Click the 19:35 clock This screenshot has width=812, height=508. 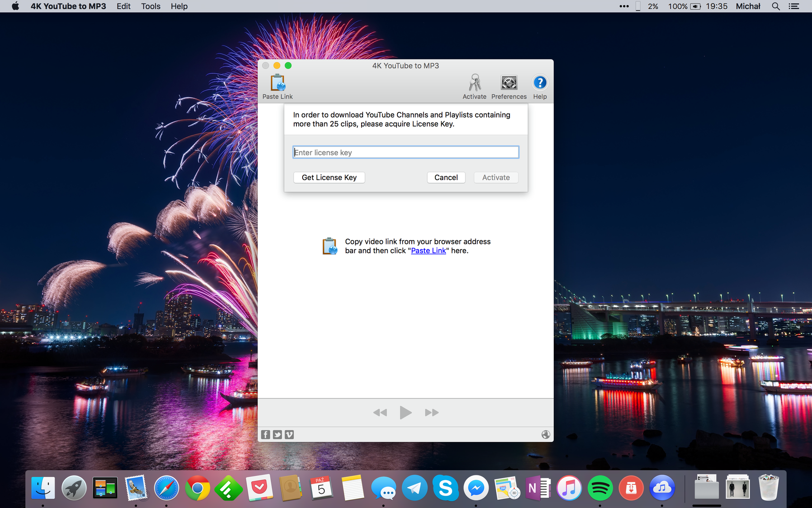click(717, 6)
